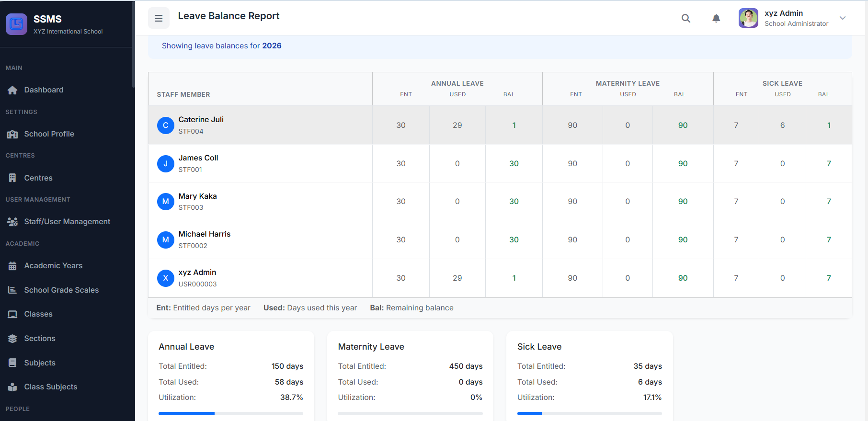868x421 pixels.
Task: Click the notifications bell icon
Action: 716,18
